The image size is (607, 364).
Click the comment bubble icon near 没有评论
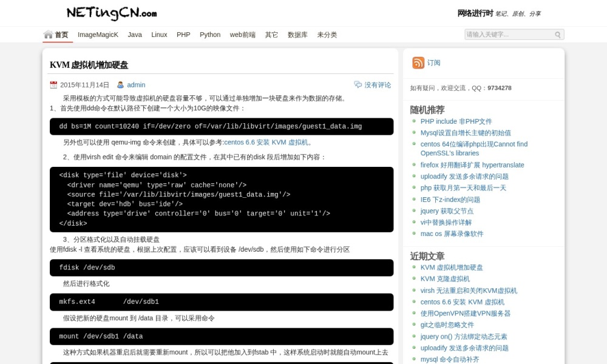358,84
